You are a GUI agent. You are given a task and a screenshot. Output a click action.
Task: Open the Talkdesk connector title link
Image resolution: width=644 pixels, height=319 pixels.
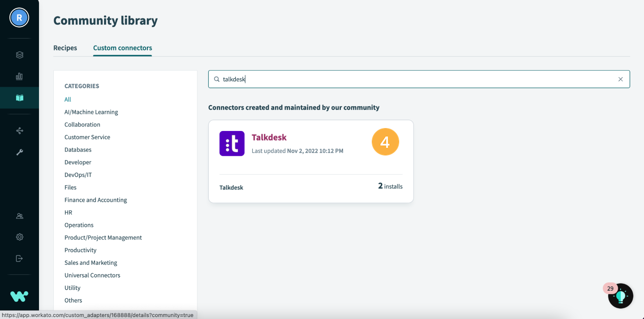[269, 137]
